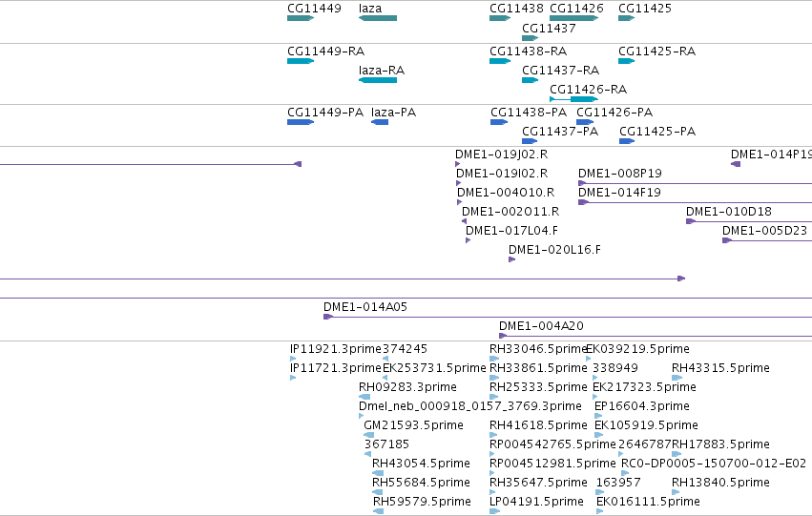Open the CG11437 gene label
Image resolution: width=812 pixels, height=516 pixels.
[x=549, y=29]
